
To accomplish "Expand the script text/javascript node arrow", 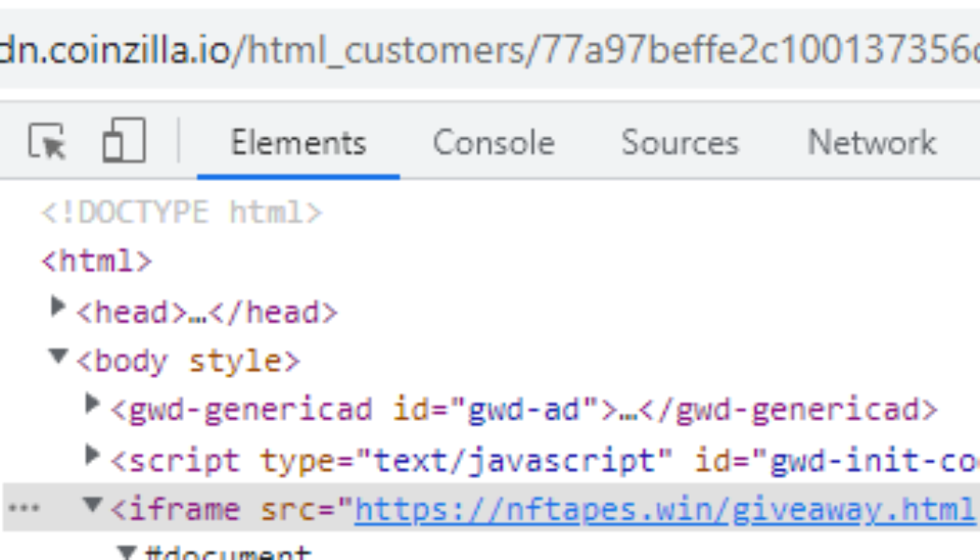I will (x=91, y=455).
